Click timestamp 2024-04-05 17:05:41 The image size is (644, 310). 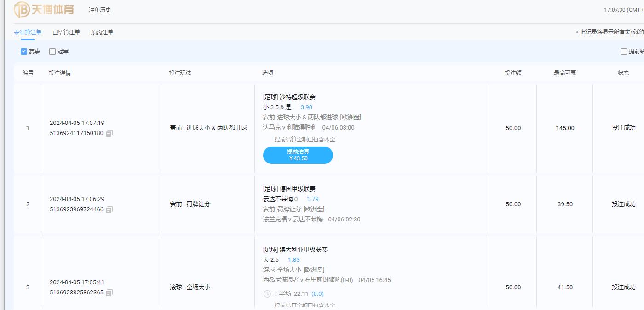click(77, 282)
